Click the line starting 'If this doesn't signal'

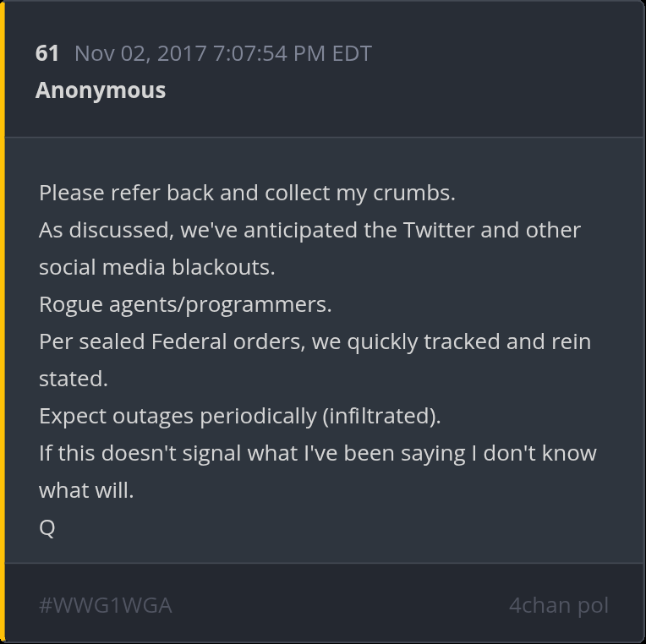click(x=318, y=453)
